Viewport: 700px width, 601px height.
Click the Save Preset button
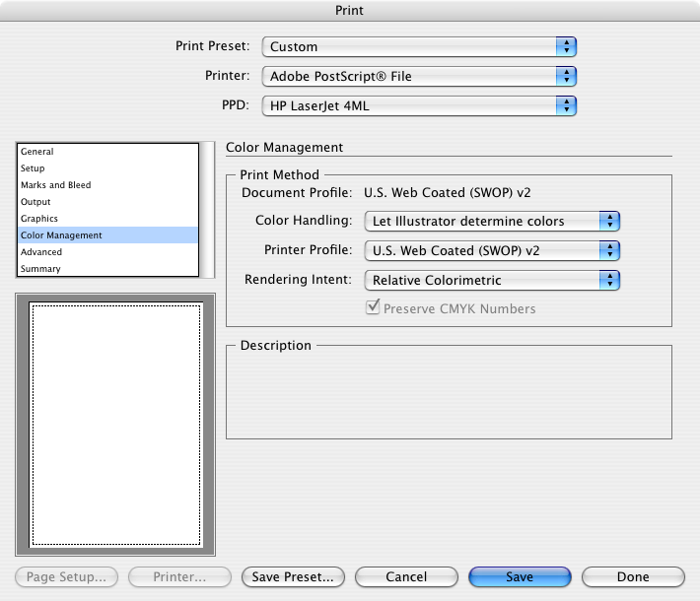pyautogui.click(x=293, y=577)
